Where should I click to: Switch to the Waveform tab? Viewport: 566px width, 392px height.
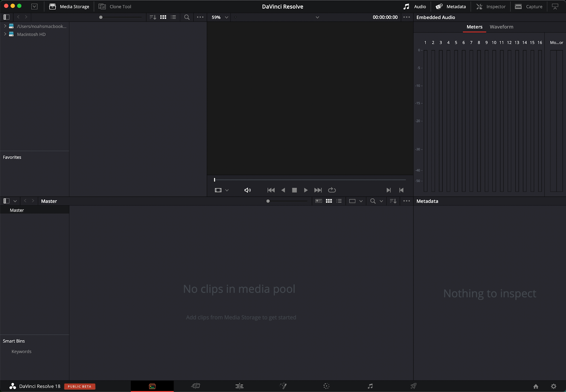tap(501, 27)
